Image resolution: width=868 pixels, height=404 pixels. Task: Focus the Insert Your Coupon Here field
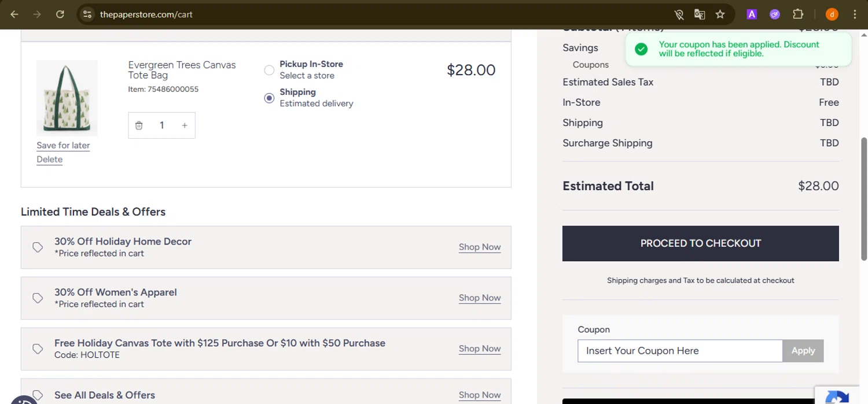680,351
